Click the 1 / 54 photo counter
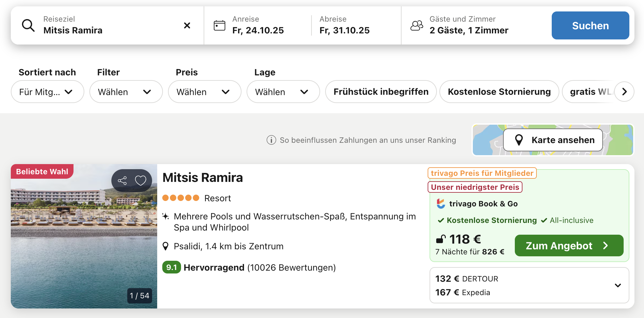This screenshot has height=318, width=644. [139, 296]
